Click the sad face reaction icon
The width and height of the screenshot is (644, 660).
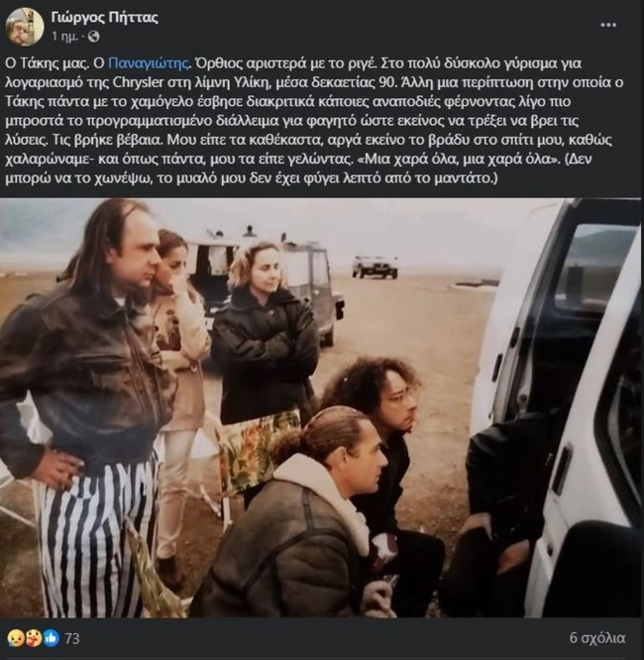click(x=14, y=637)
